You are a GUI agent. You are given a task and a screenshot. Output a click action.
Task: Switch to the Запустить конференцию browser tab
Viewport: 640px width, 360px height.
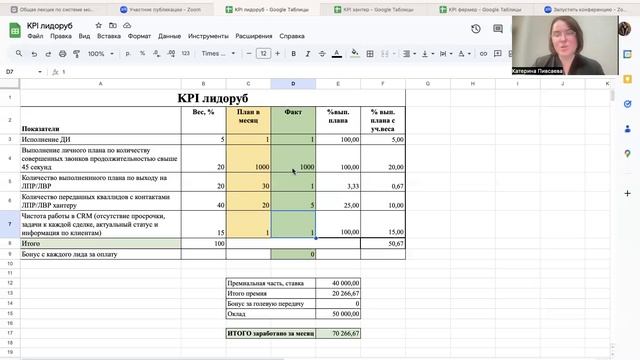click(x=584, y=9)
